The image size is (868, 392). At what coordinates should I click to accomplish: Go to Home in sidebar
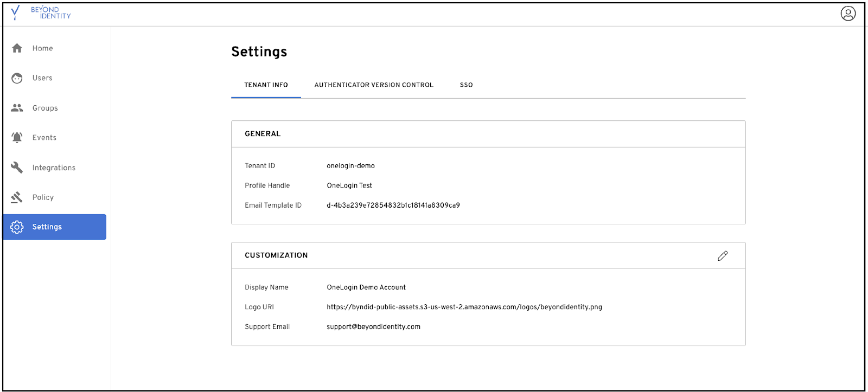click(43, 48)
